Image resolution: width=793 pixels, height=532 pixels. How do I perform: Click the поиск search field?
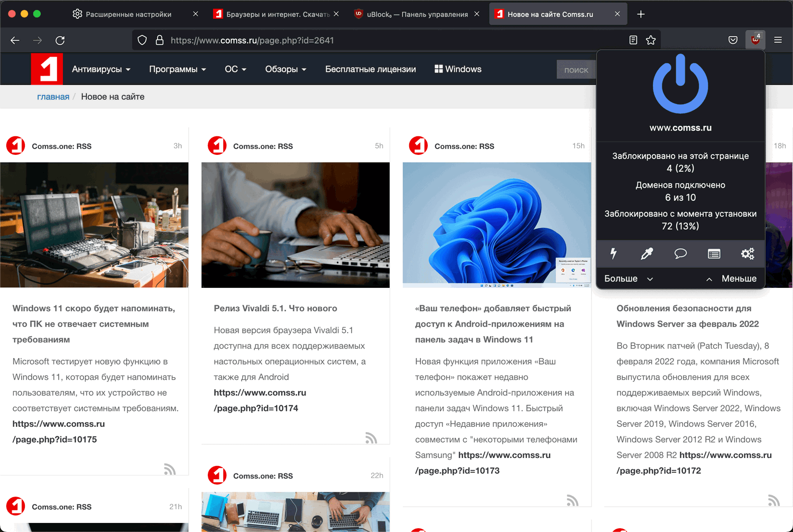tap(576, 70)
